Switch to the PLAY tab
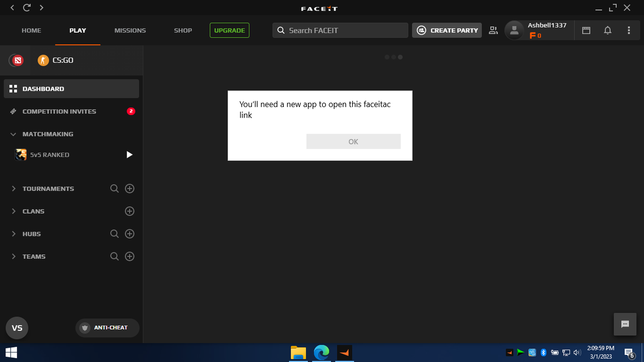This screenshot has height=362, width=644. (x=77, y=30)
